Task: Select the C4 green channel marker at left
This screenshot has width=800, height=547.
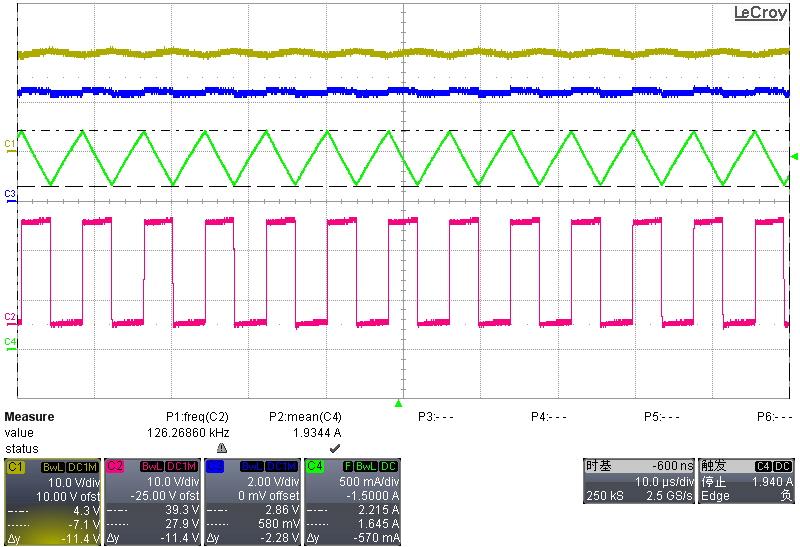Action: pyautogui.click(x=10, y=342)
